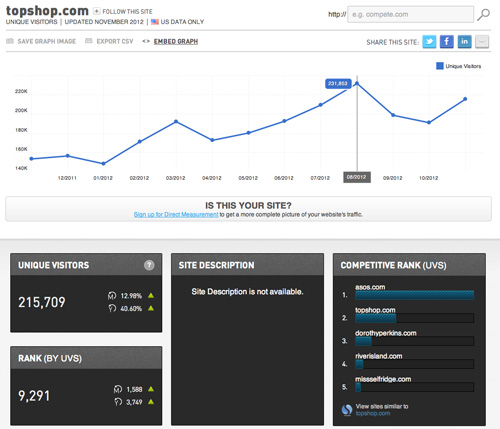Image resolution: width=500 pixels, height=429 pixels.
Task: Share site via LinkedIn icon
Action: [464, 42]
